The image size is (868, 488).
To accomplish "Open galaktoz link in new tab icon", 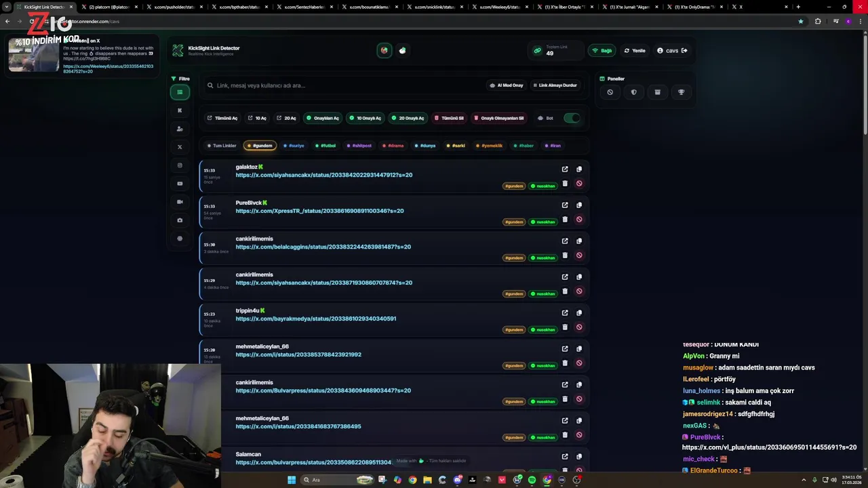I will tap(565, 169).
